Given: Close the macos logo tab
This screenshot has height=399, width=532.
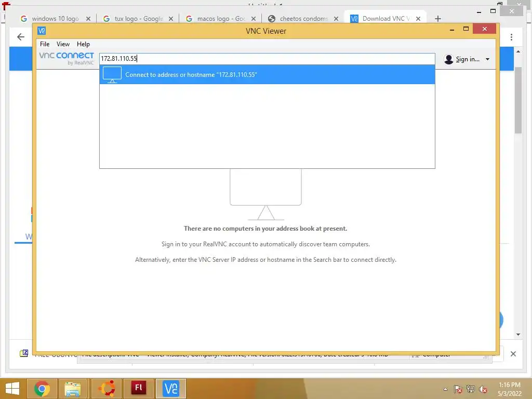Looking at the screenshot, I should coord(254,19).
